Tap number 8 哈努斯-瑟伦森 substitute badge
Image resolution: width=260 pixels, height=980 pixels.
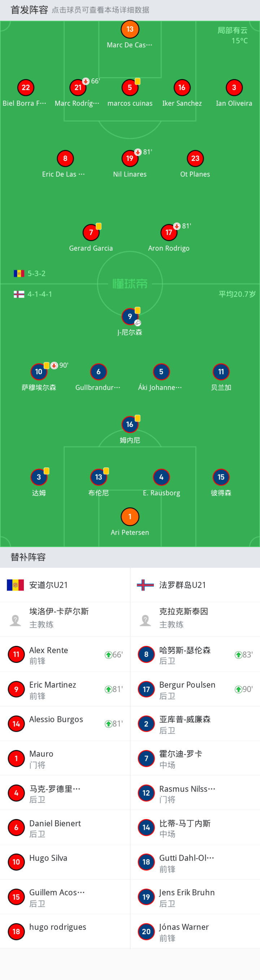pyautogui.click(x=146, y=654)
